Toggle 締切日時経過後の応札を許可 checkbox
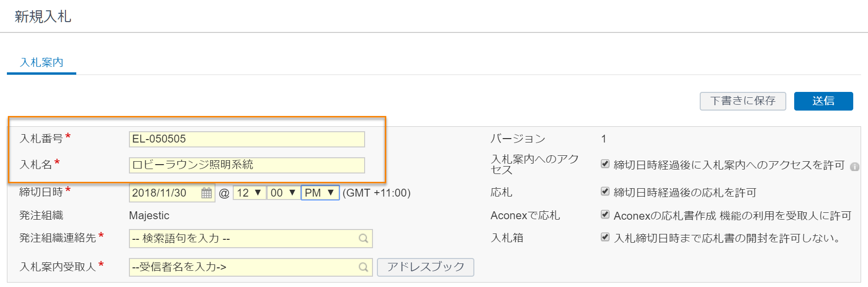 605,191
